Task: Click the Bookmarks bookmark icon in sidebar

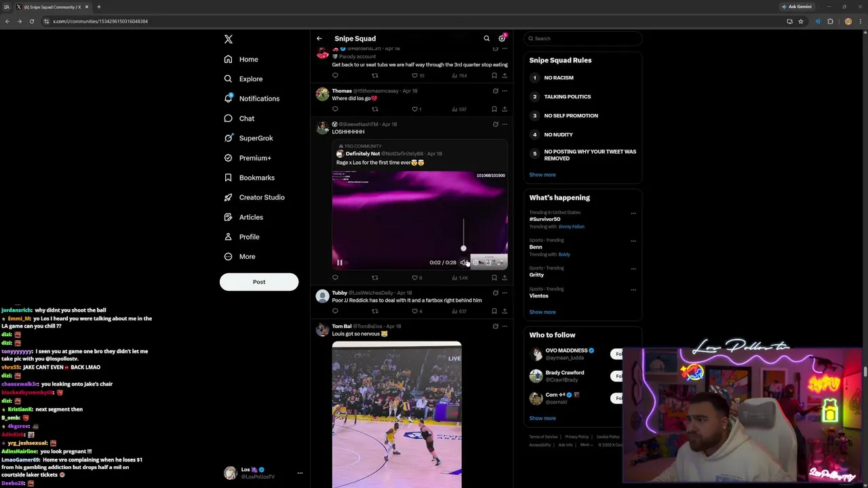Action: 228,178
